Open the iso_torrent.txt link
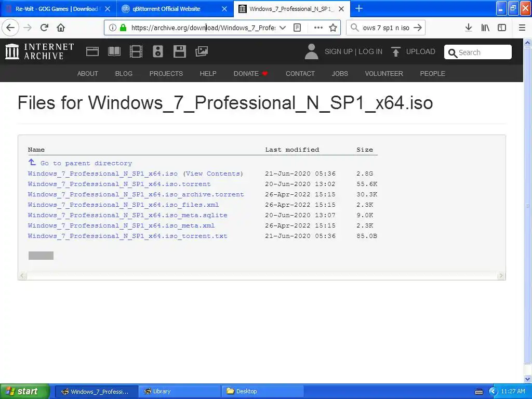 (128, 236)
